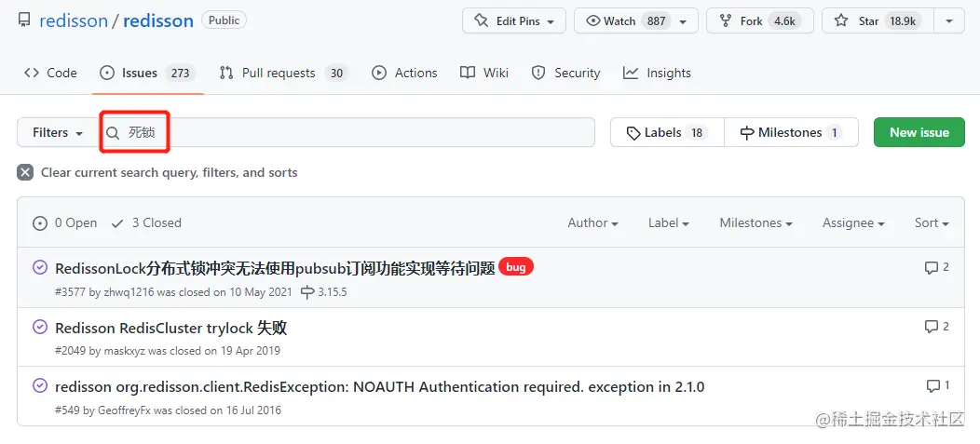
Task: Open the Label filter dropdown
Action: point(668,223)
